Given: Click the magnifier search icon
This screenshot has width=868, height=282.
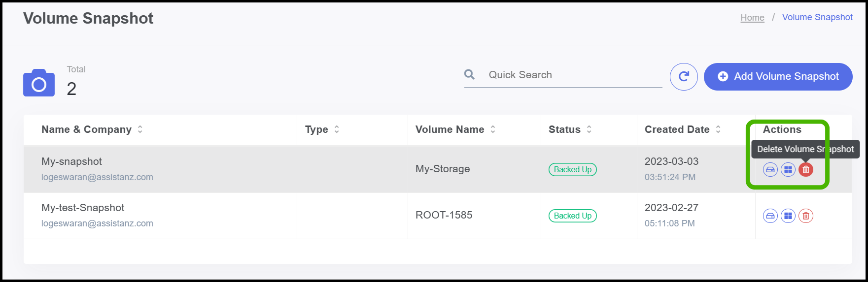Looking at the screenshot, I should 469,74.
